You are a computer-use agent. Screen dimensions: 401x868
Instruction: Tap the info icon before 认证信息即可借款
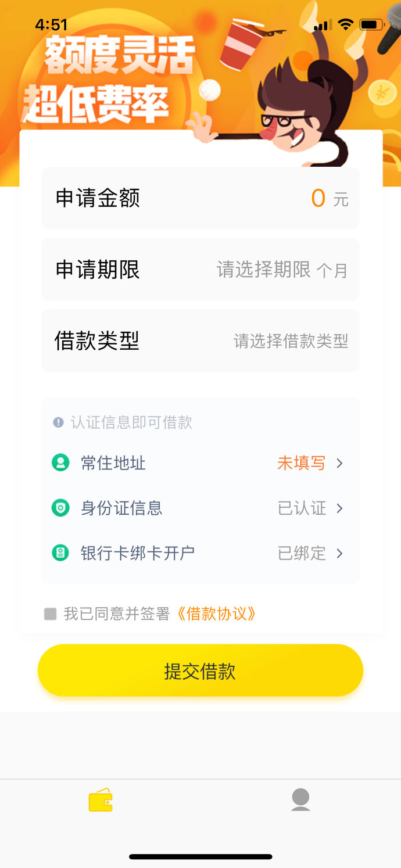tap(58, 422)
